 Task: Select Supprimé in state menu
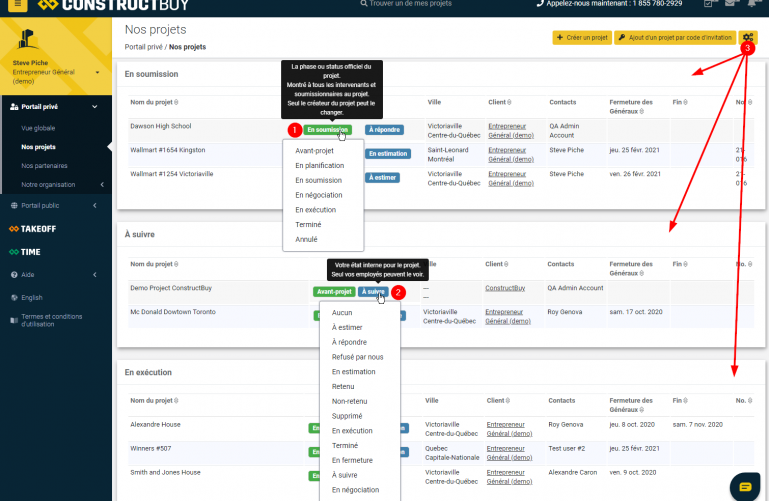(x=347, y=416)
